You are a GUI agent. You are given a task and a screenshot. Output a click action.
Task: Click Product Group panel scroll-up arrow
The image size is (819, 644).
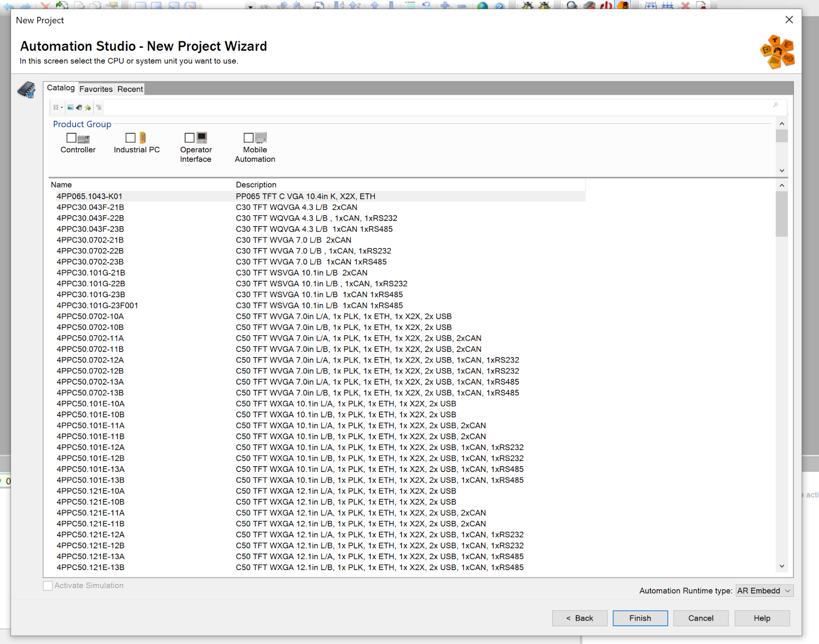(782, 124)
